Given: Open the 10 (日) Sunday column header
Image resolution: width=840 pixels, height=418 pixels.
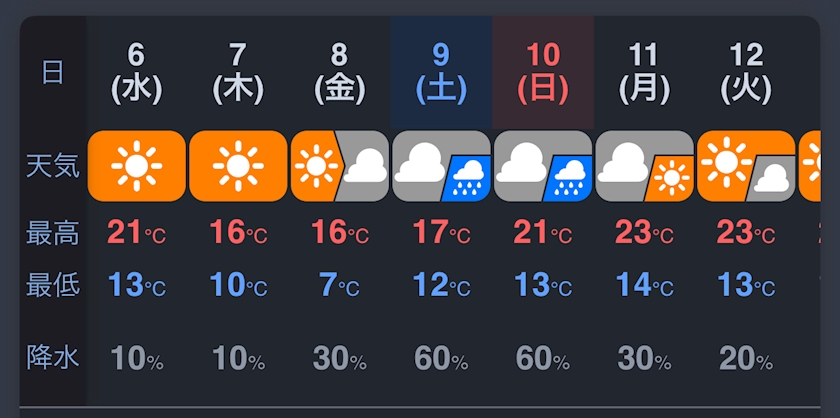Looking at the screenshot, I should (543, 72).
